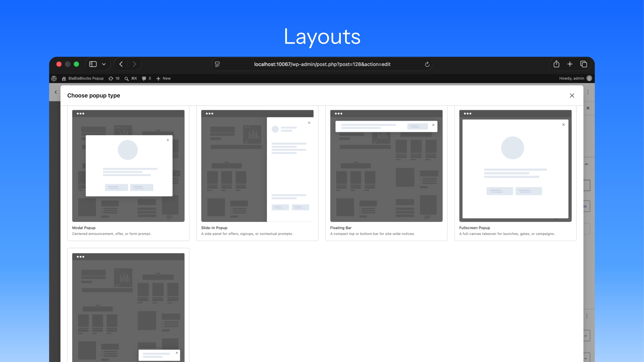Open the Safari share menu

556,64
